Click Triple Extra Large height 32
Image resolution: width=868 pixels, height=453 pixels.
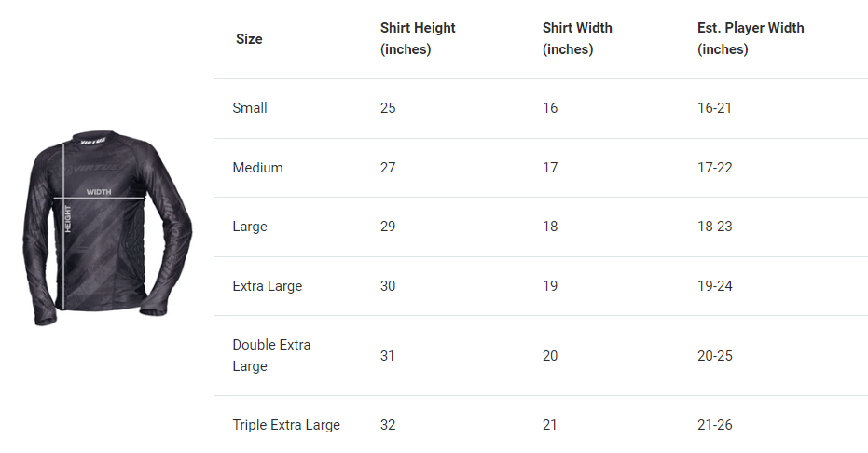click(x=388, y=425)
